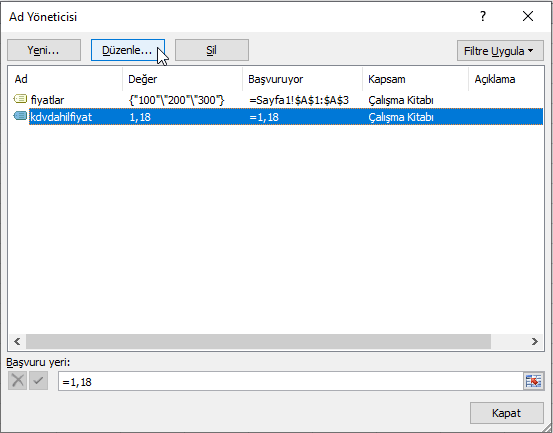The image size is (553, 433).
Task: Click the {"100"\"200"\"300"} value cell
Action: coord(176,100)
